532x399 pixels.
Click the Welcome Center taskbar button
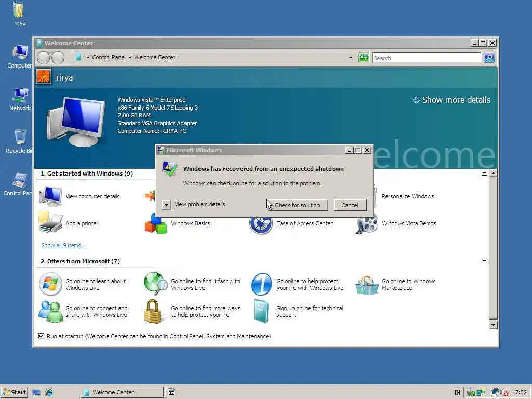122,392
